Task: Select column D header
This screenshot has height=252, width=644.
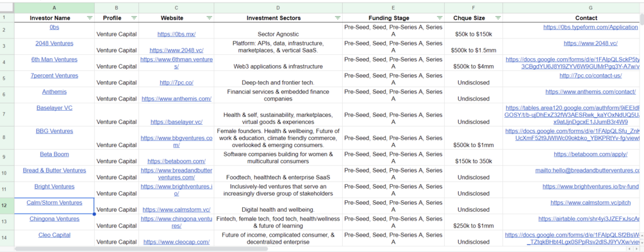Action: [x=279, y=8]
